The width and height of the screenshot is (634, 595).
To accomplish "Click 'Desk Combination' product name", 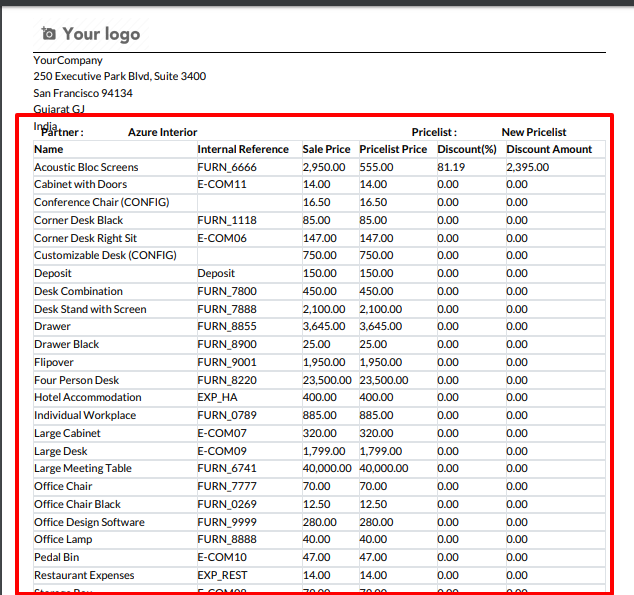I will pos(78,291).
